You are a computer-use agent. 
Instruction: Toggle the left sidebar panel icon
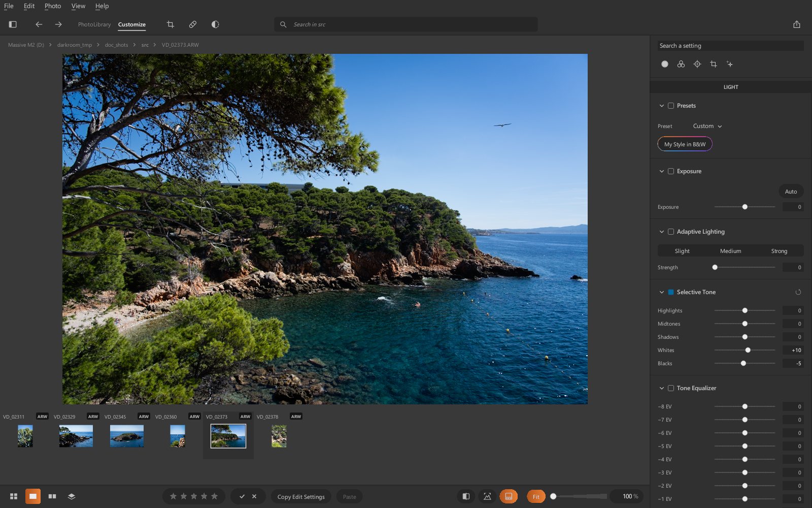pyautogui.click(x=13, y=24)
